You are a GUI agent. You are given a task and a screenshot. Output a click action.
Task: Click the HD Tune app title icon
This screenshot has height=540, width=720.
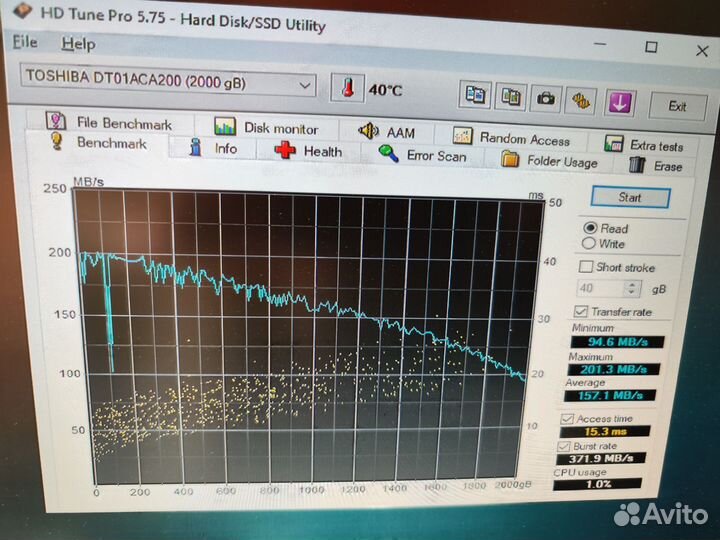[21, 9]
